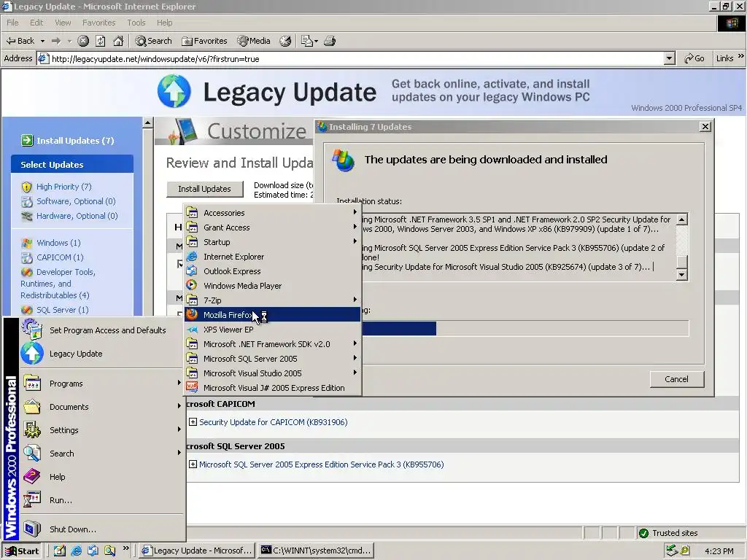Open the Favorites toolbar button with star folder
This screenshot has height=560, width=747.
[x=204, y=41]
